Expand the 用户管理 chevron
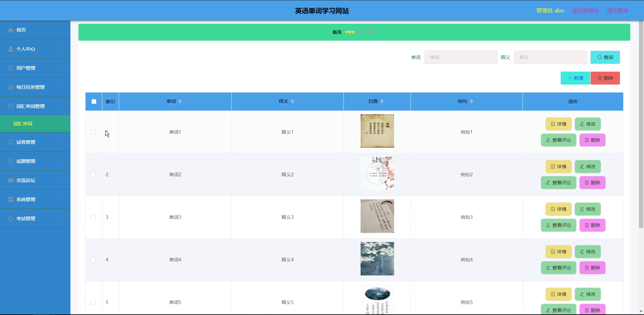The image size is (644, 315). click(x=62, y=68)
